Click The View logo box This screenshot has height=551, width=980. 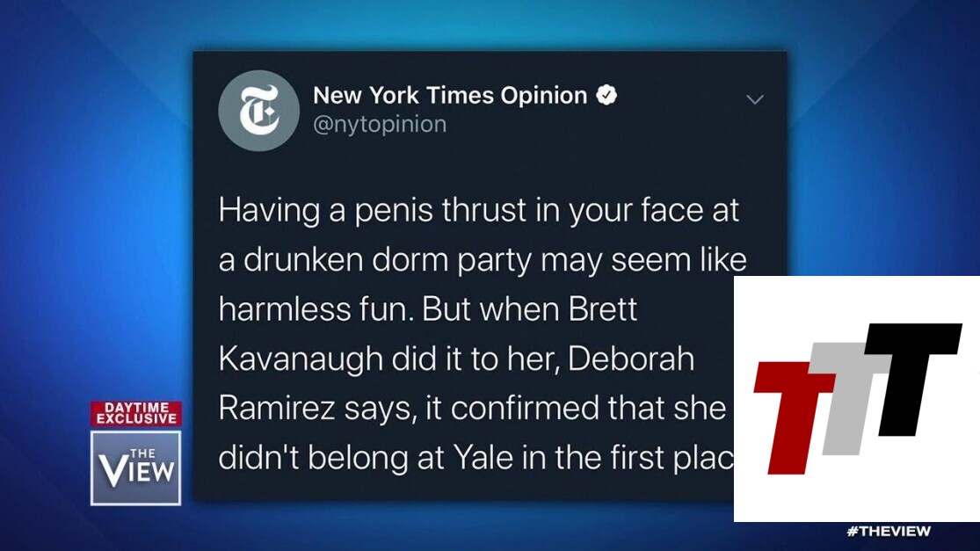[135, 468]
